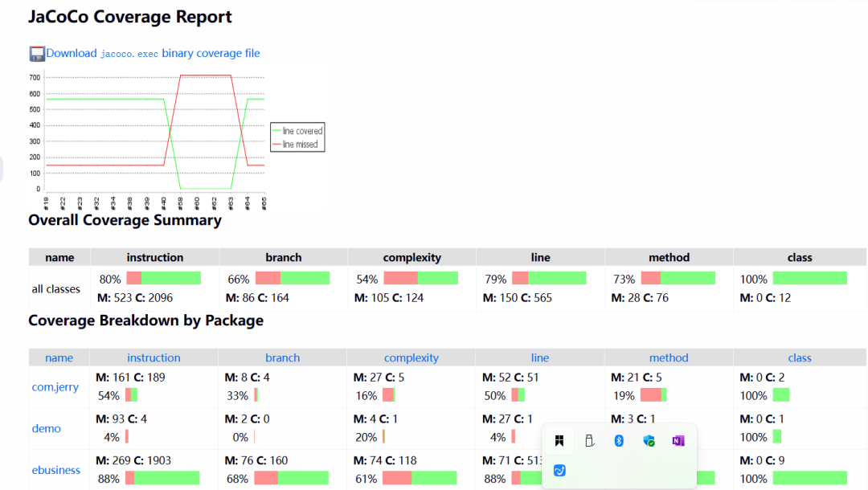Click the ebusiness 88% instruction coverage bar
The width and height of the screenshot is (868, 490).
pos(162,478)
